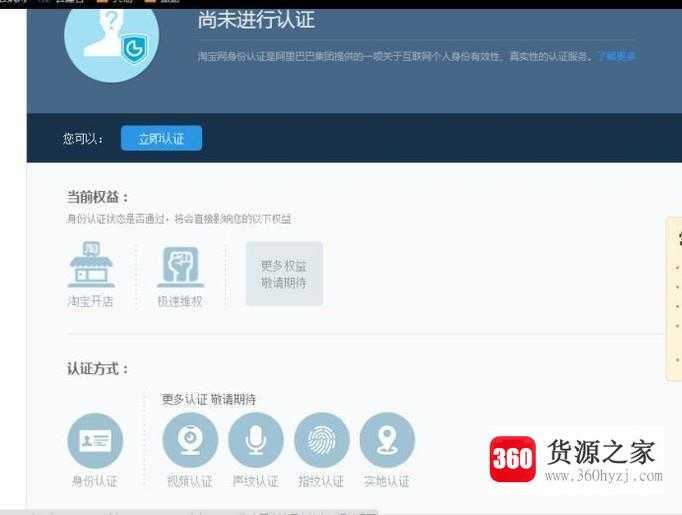Click the 更多权益 敬请期待 box

click(x=284, y=274)
